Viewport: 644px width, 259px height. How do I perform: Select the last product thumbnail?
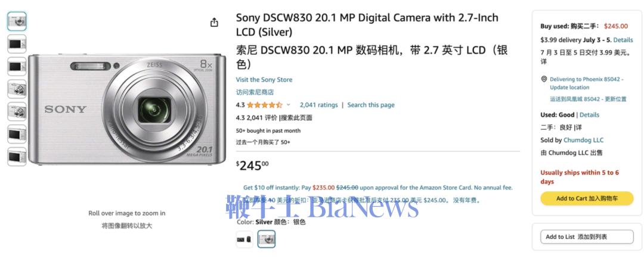point(17,157)
